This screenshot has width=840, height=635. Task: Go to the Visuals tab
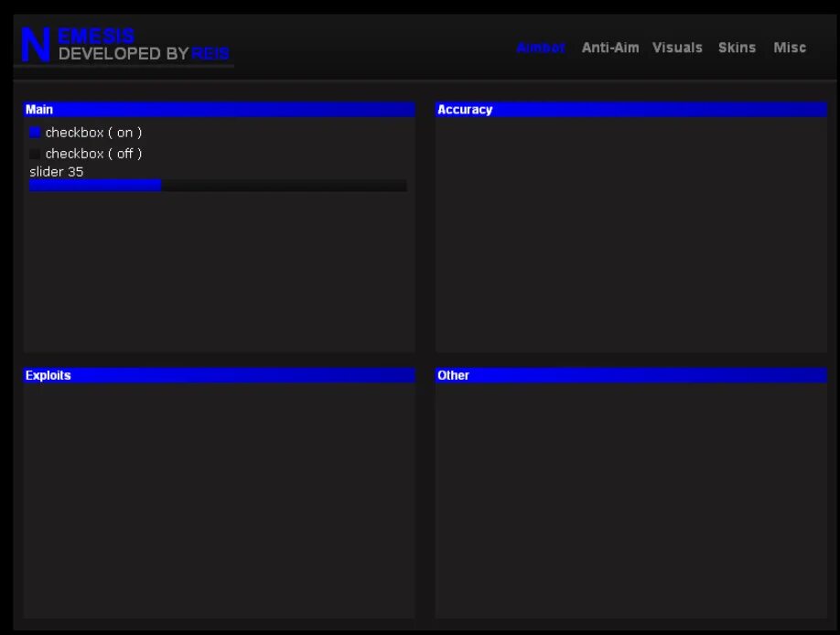(x=677, y=48)
